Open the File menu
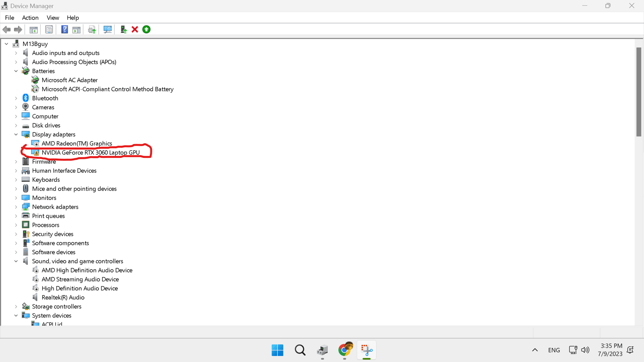Image resolution: width=644 pixels, height=362 pixels. point(9,18)
